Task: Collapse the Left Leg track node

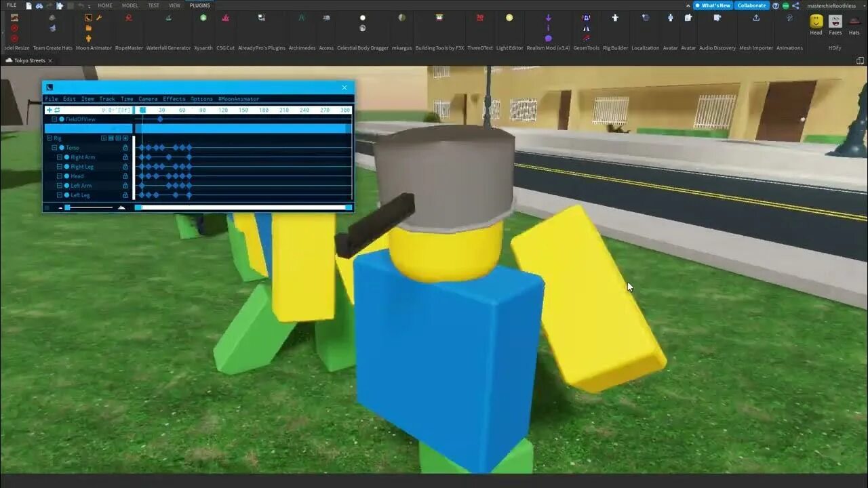Action: [60, 195]
